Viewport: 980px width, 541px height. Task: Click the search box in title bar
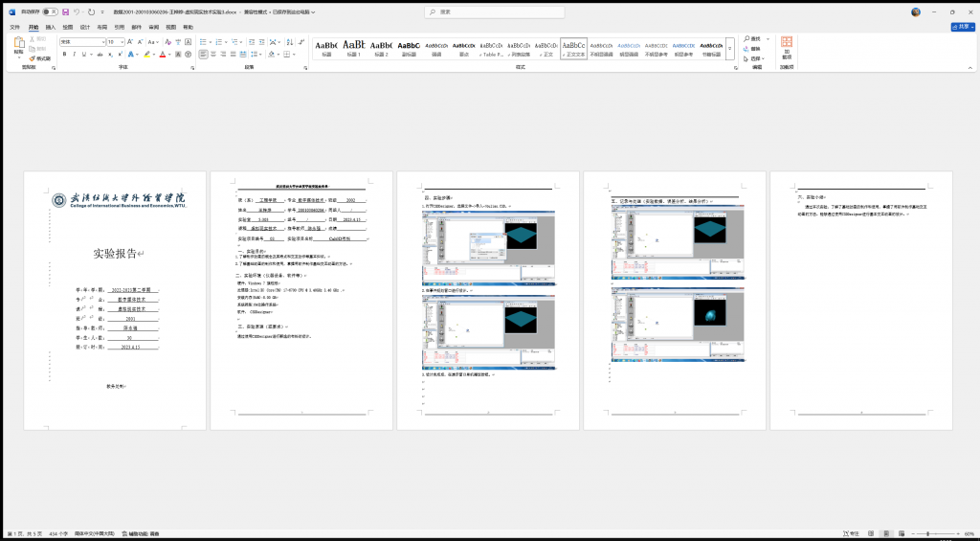coord(489,12)
